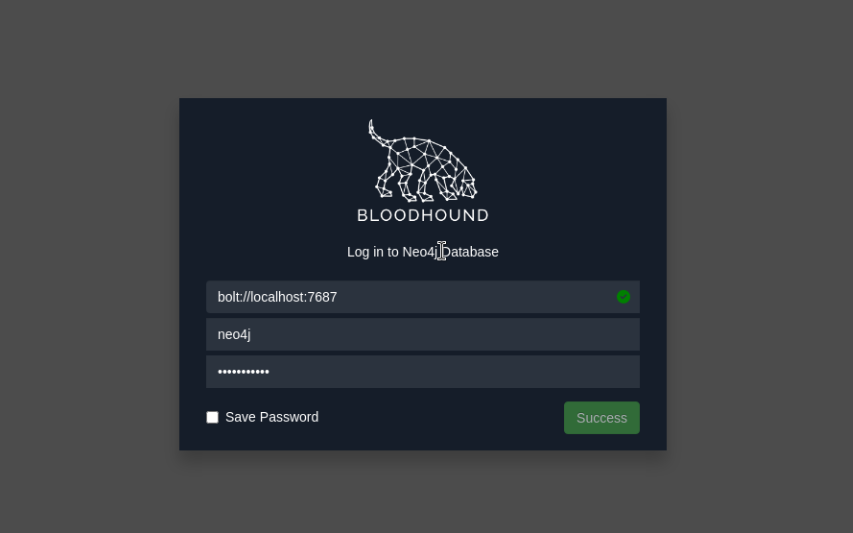Place cursor on the password dots
Screen dimensions: 853x533
click(x=243, y=372)
